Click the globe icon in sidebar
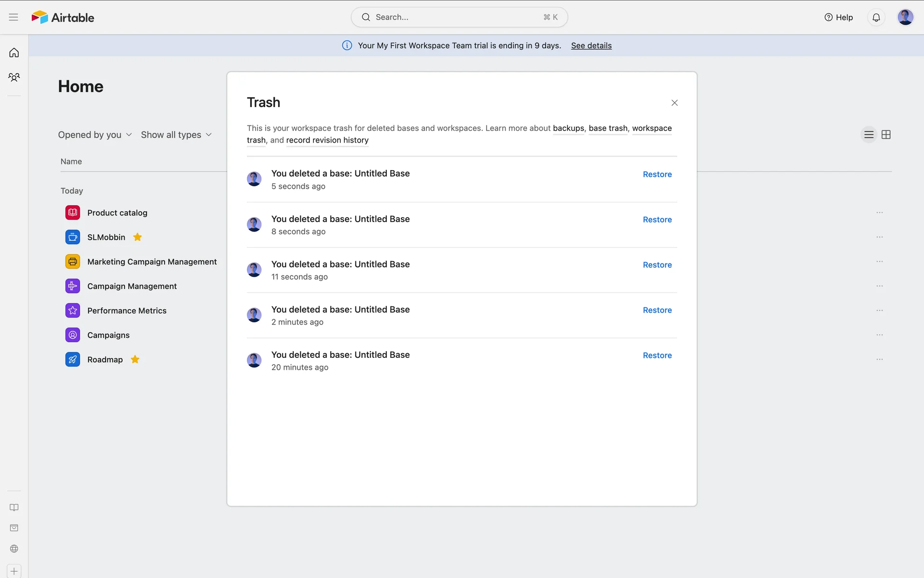The height and width of the screenshot is (578, 924). (14, 549)
